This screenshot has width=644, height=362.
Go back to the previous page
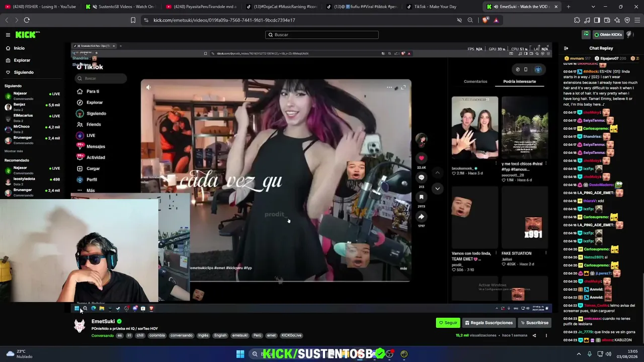(x=7, y=20)
